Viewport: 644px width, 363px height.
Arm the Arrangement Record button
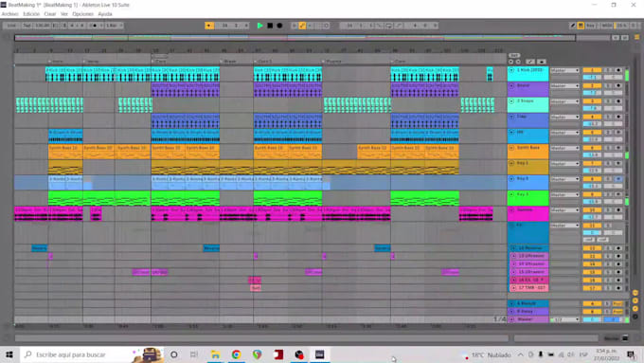279,26
